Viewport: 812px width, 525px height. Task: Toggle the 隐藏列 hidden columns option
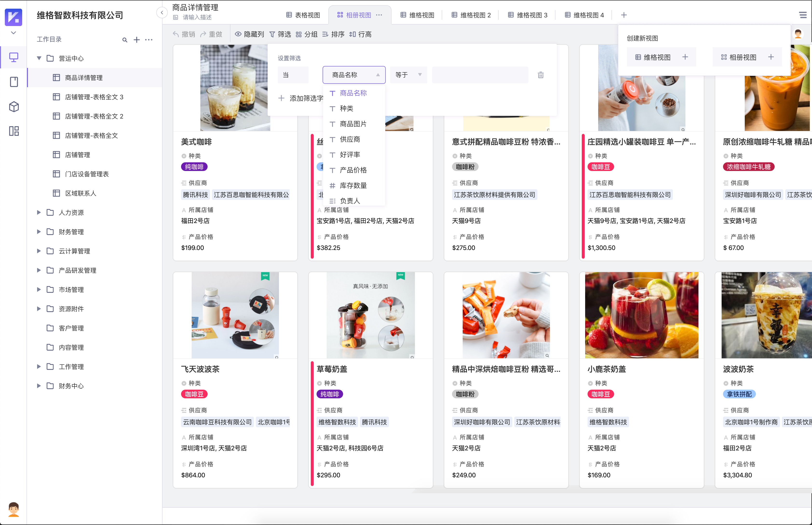click(x=249, y=34)
